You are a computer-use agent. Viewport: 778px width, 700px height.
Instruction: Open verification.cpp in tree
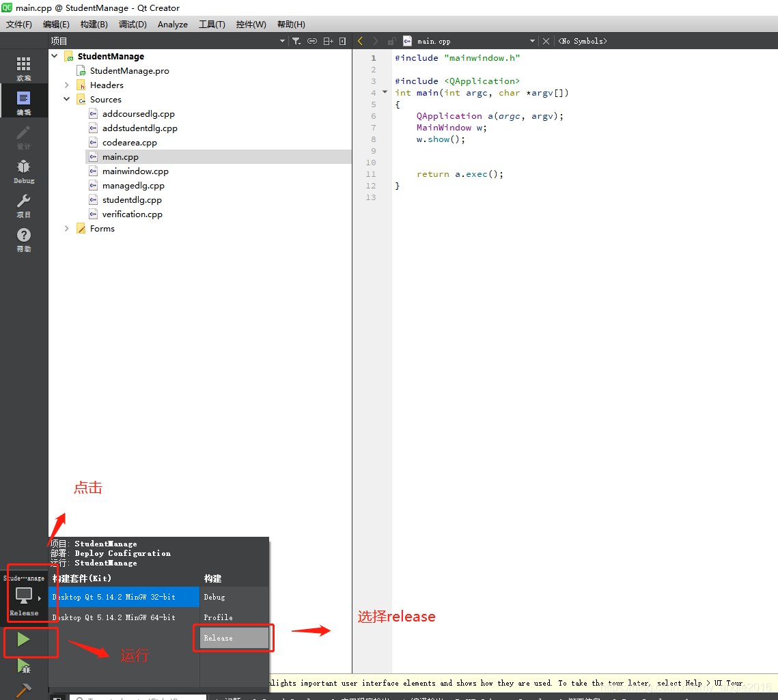[x=132, y=214]
